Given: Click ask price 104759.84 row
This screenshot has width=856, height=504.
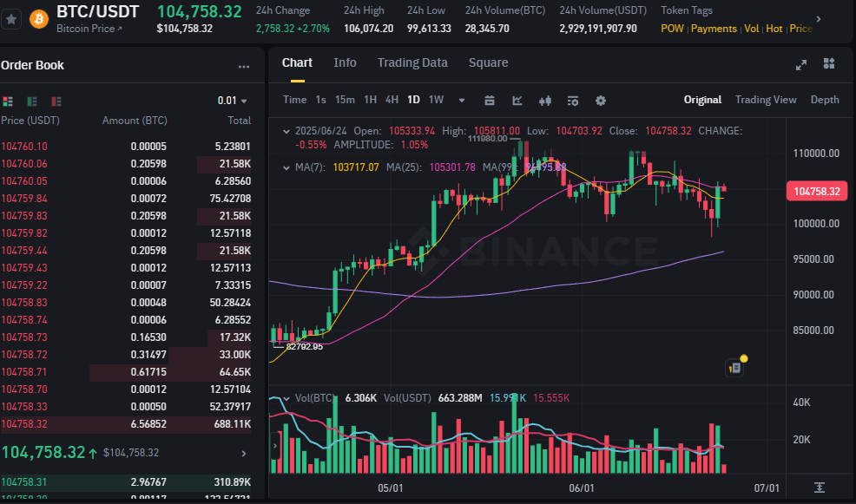Looking at the screenshot, I should [126, 199].
